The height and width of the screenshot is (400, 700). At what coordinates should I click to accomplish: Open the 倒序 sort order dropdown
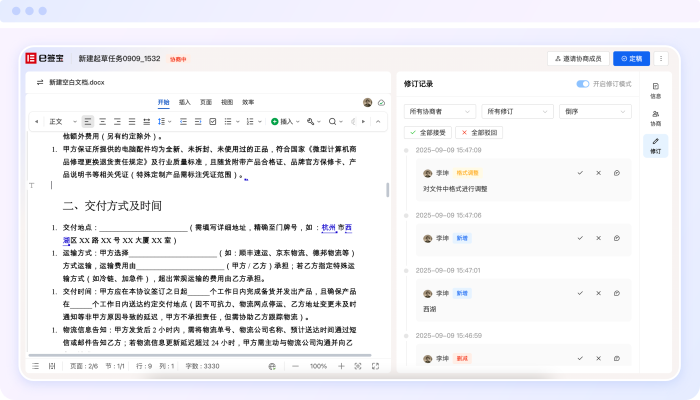coord(595,112)
